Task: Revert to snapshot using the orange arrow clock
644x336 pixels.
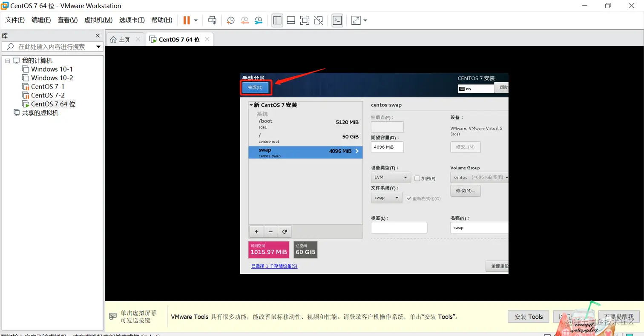Action: coord(245,20)
